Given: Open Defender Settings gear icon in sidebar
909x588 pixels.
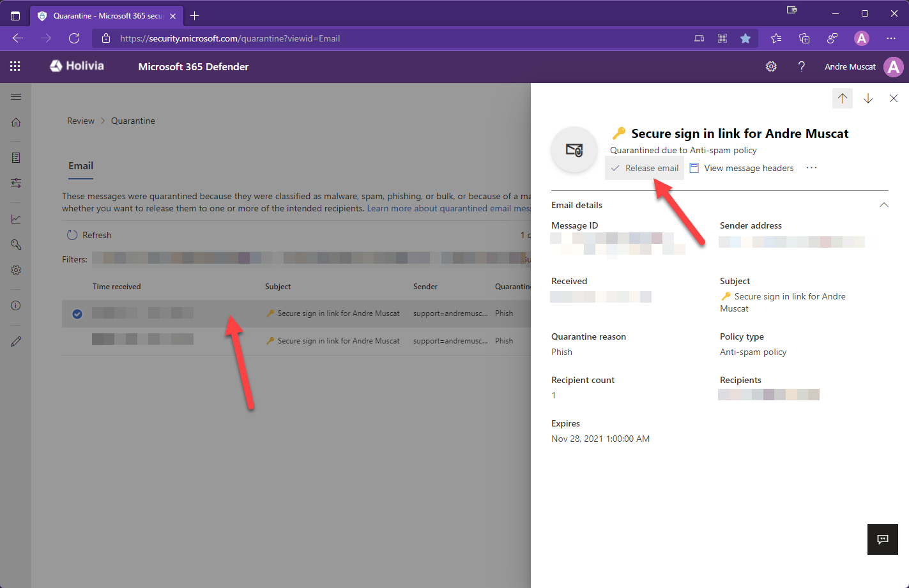Looking at the screenshot, I should 15,269.
